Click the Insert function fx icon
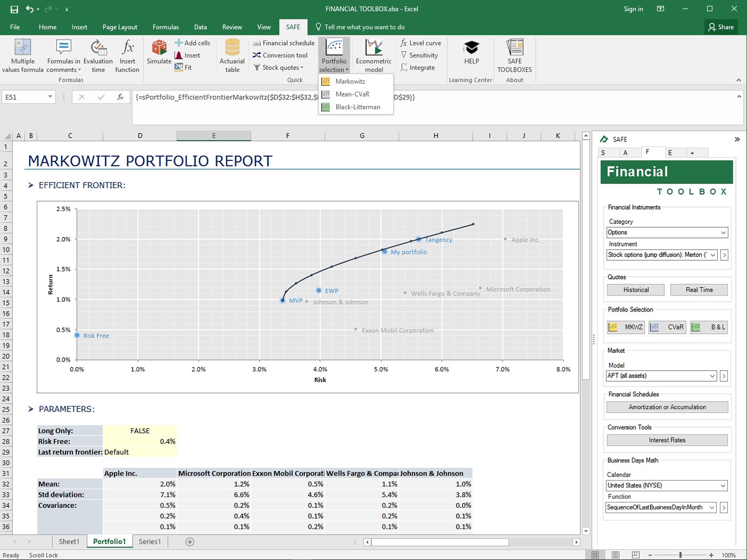This screenshot has width=747, height=560. 128,47
